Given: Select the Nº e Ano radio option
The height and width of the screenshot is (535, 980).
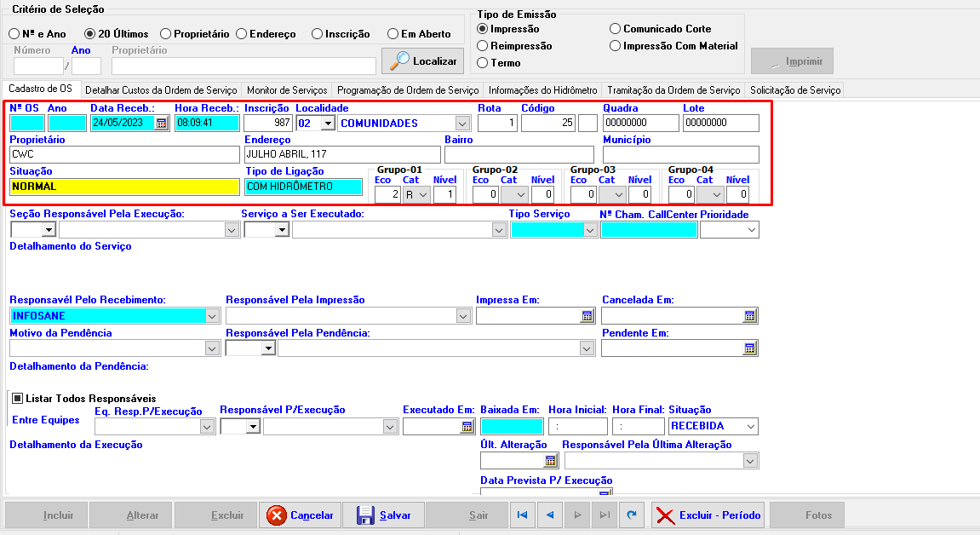Looking at the screenshot, I should [x=14, y=34].
